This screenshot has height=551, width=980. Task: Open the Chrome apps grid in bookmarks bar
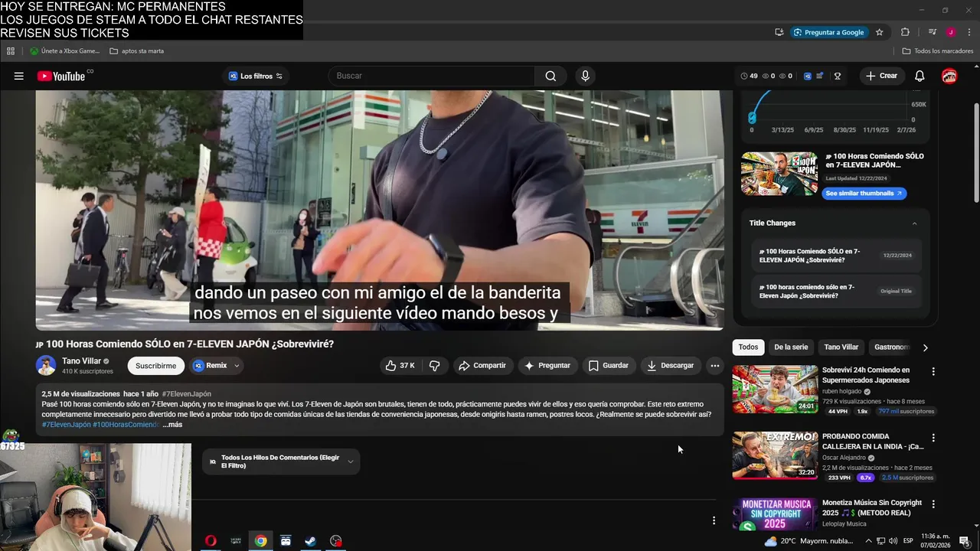(x=11, y=51)
